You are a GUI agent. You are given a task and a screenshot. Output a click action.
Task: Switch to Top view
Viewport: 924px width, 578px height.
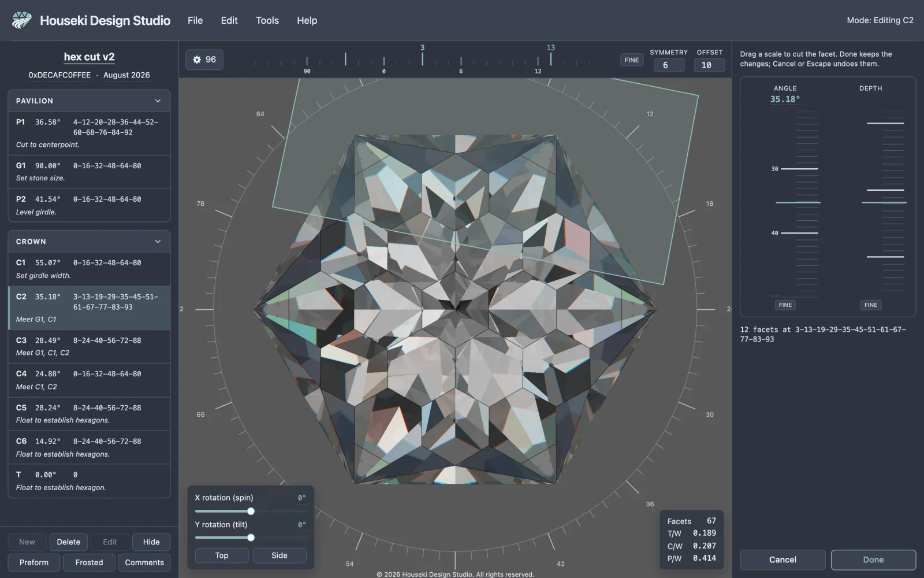(x=222, y=555)
